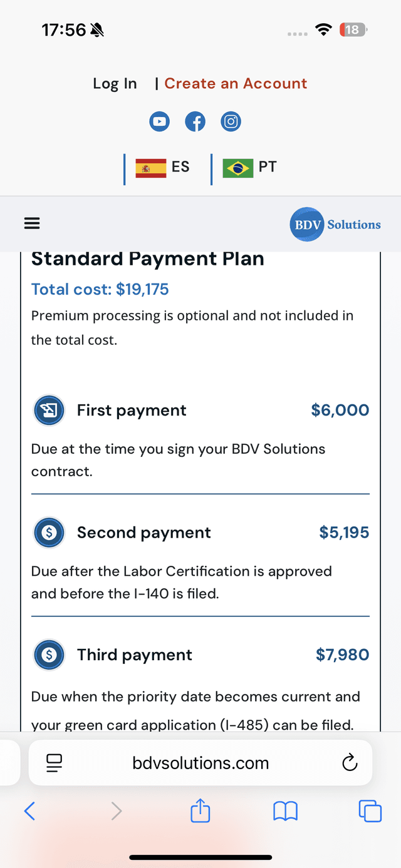Tap the Second payment dollar icon
This screenshot has width=401, height=868.
(x=49, y=533)
